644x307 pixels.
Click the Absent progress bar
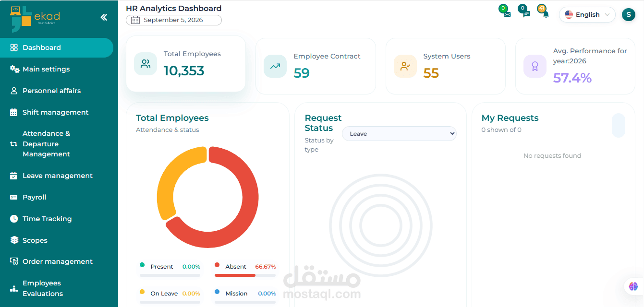[245, 275]
